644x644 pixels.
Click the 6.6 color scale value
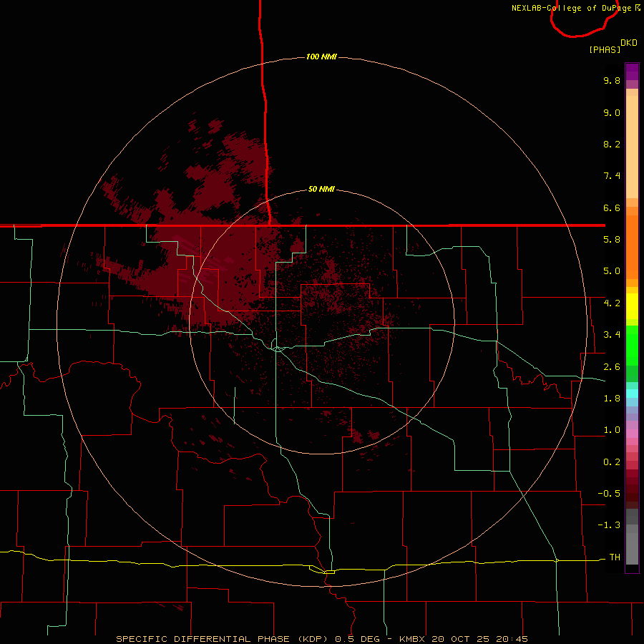pyautogui.click(x=612, y=208)
